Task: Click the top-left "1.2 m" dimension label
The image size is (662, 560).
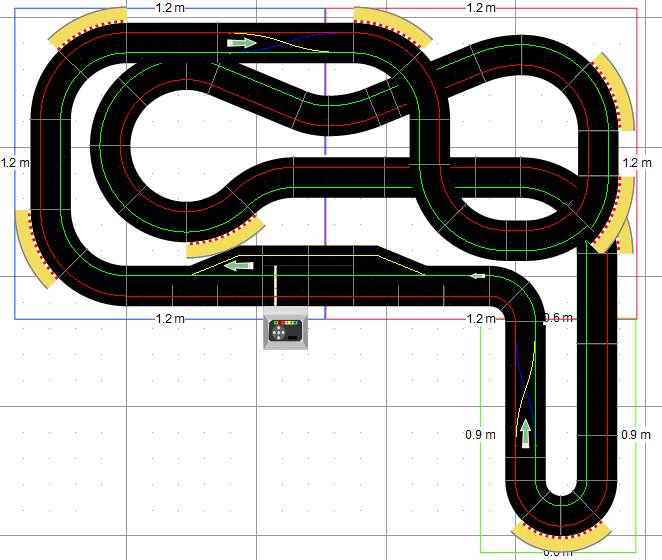Action: (170, 7)
